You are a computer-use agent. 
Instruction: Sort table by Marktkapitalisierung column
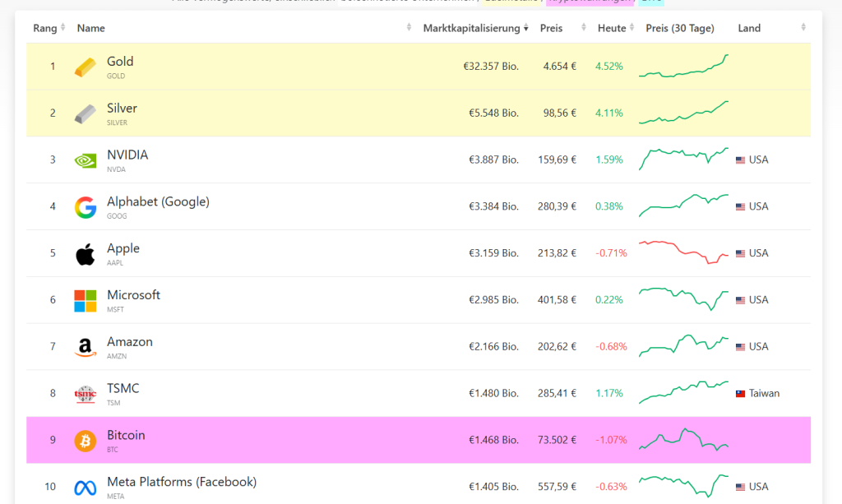tap(475, 28)
